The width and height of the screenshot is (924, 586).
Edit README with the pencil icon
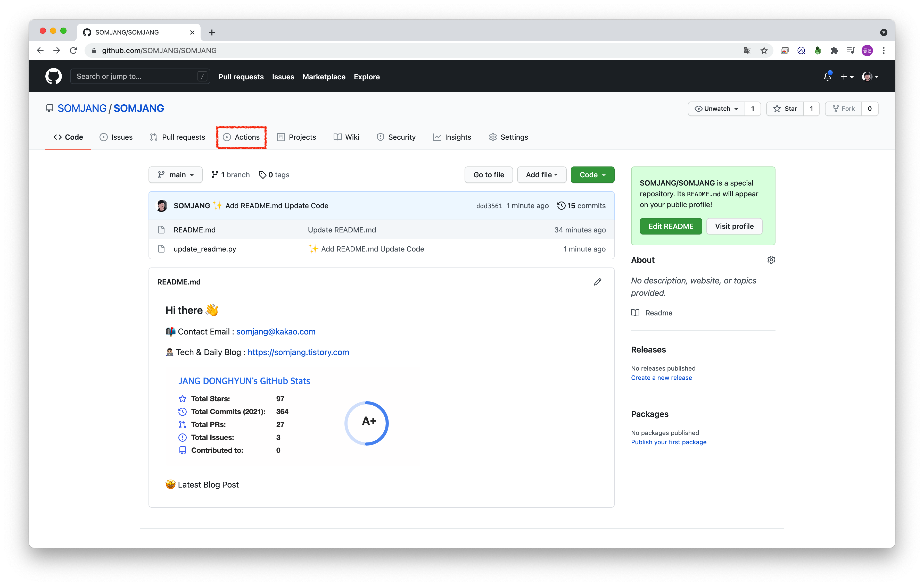[x=597, y=282]
